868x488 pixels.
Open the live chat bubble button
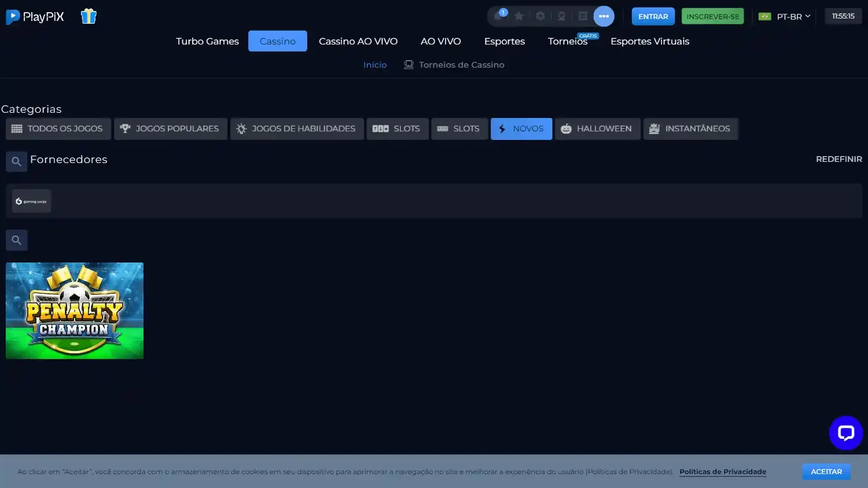tap(845, 432)
